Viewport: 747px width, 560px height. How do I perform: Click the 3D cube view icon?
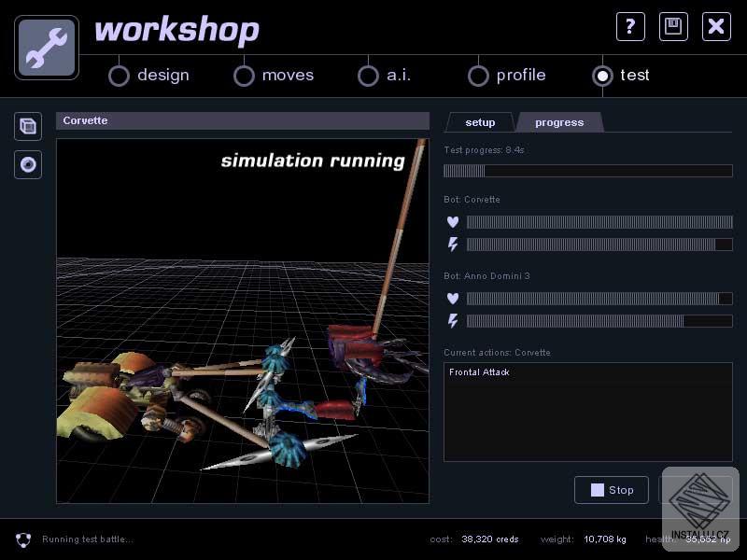coord(28,126)
